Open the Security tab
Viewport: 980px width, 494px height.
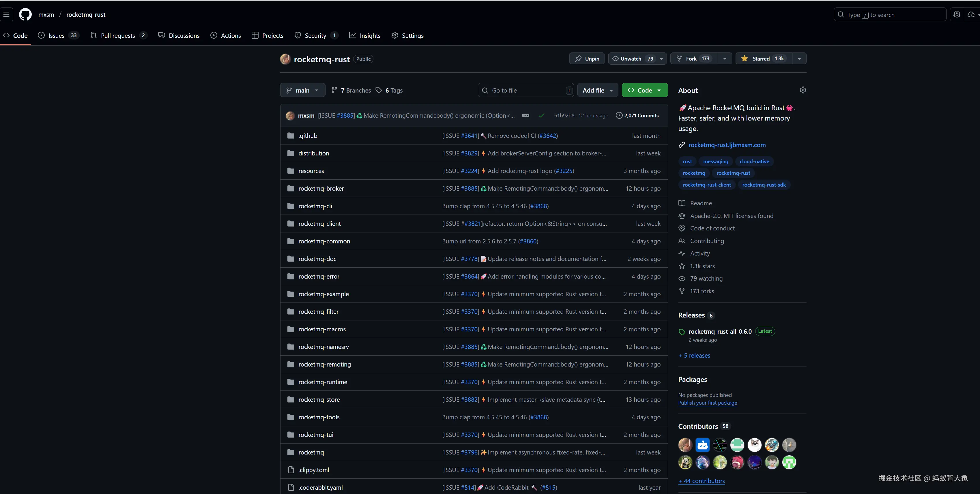pyautogui.click(x=316, y=35)
